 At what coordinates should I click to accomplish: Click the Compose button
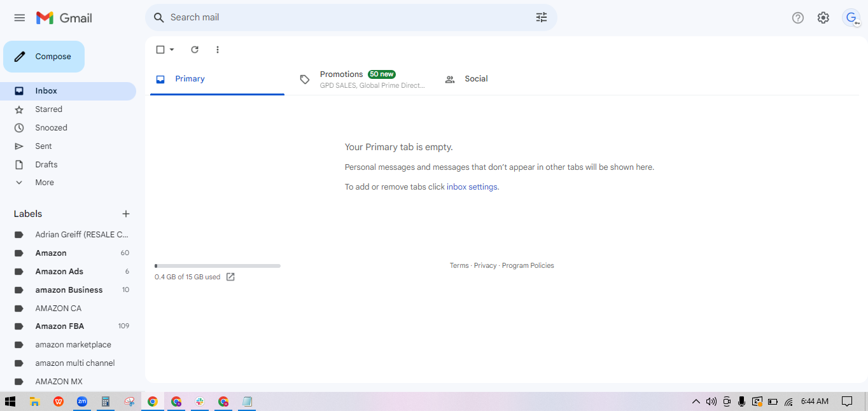pyautogui.click(x=44, y=57)
